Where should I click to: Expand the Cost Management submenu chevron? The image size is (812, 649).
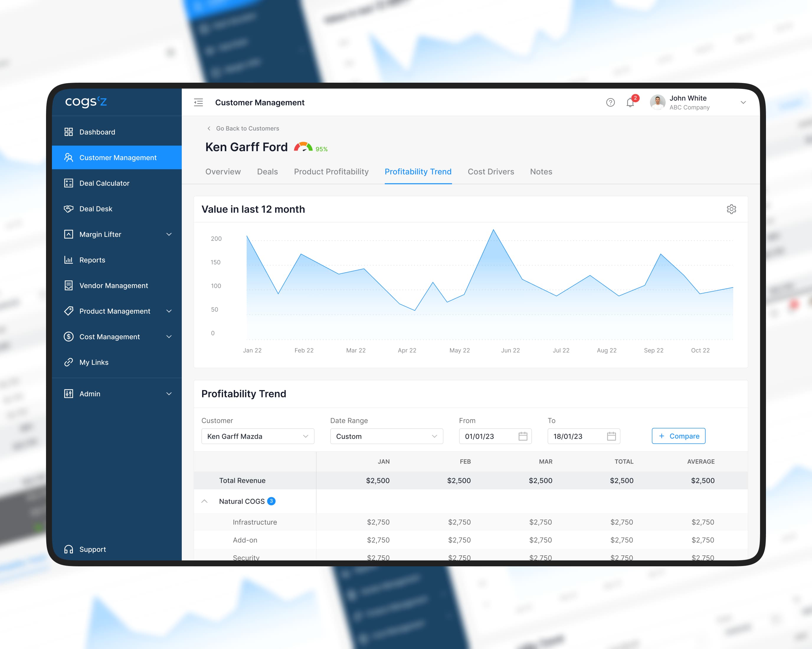point(169,337)
